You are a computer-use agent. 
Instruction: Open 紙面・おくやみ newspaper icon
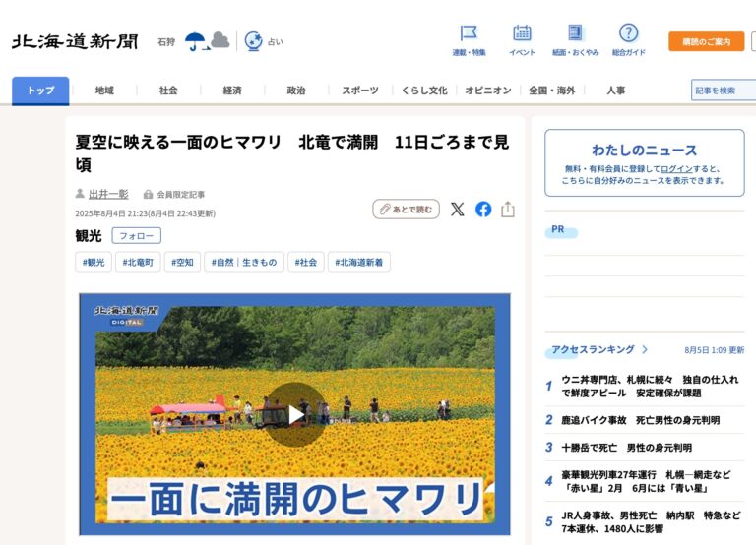[x=575, y=34]
